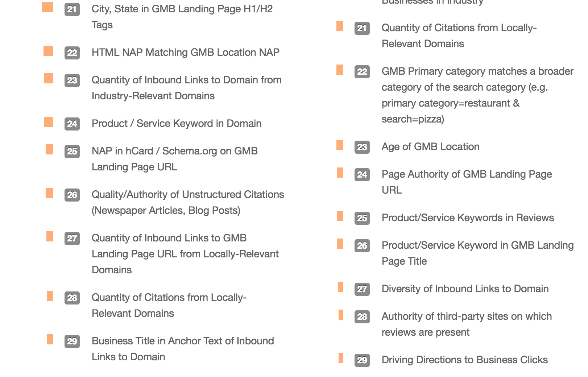Click orange score bar for 'Quality/Authority of Unstructured Citations'
Screen dimensions: 588x377
click(x=49, y=193)
